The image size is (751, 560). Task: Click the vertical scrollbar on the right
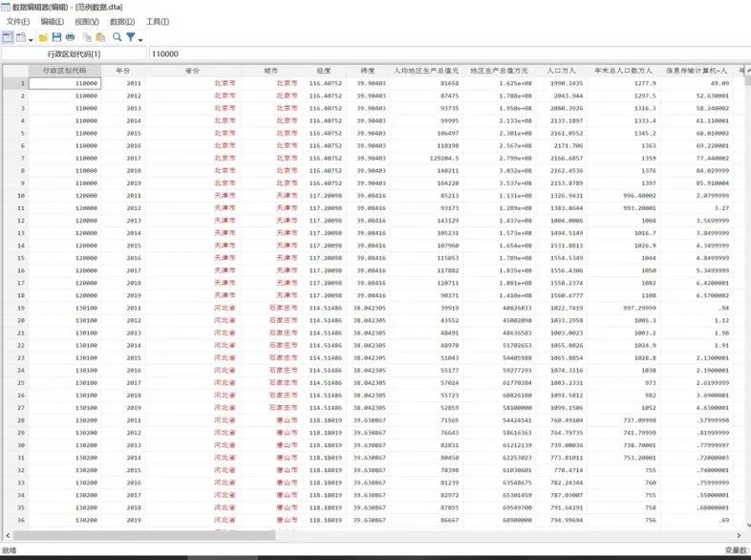pos(746,287)
